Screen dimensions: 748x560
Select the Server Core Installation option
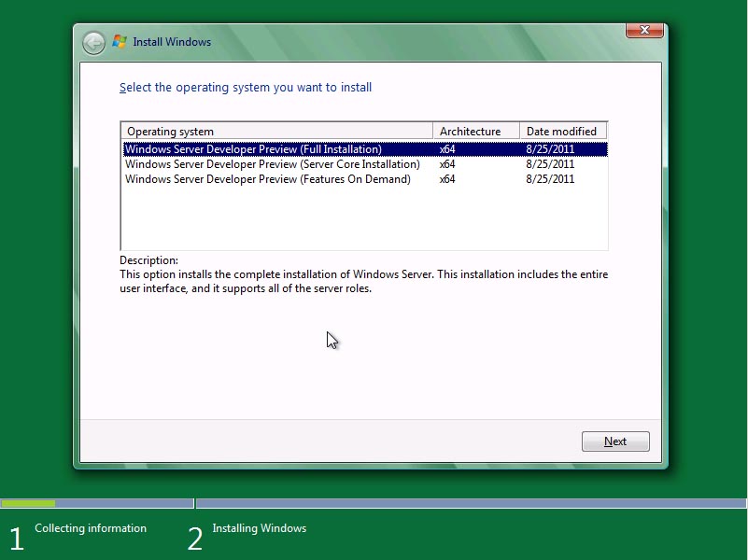272,164
